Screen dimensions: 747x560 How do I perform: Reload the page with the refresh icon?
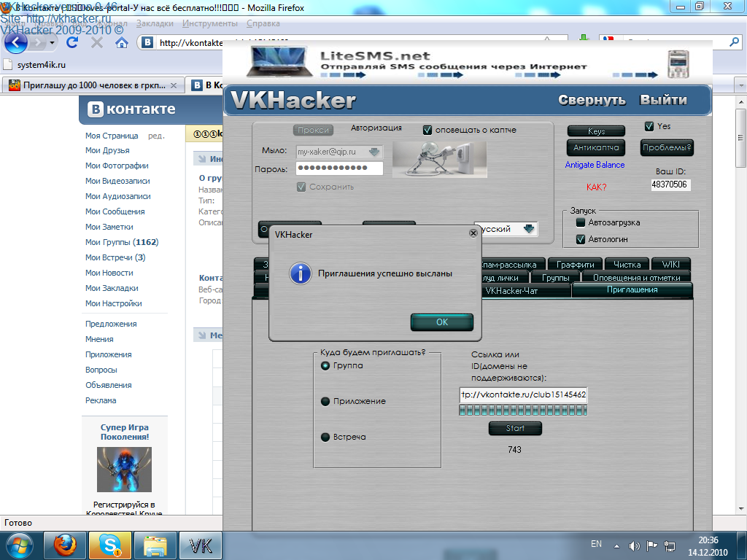tap(72, 43)
